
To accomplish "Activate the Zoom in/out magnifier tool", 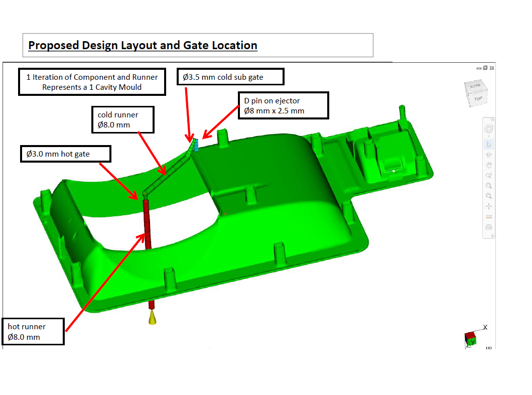I will coord(489,175).
